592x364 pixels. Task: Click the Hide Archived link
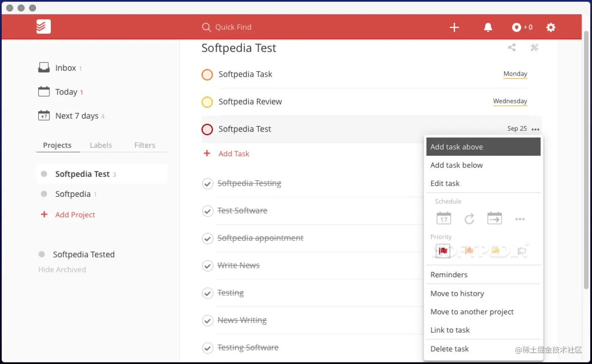click(62, 270)
